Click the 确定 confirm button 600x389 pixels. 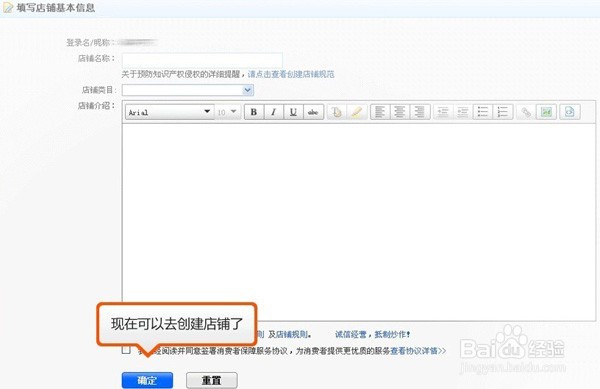147,380
